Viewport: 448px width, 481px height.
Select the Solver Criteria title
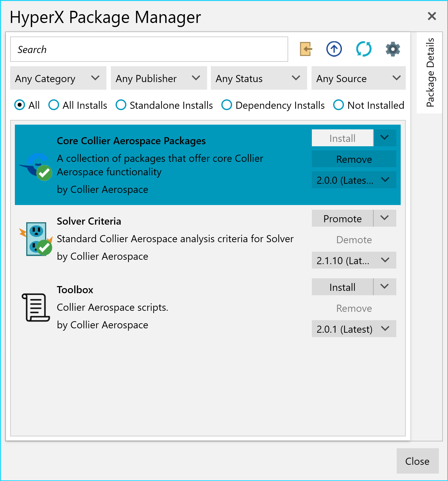tap(89, 221)
